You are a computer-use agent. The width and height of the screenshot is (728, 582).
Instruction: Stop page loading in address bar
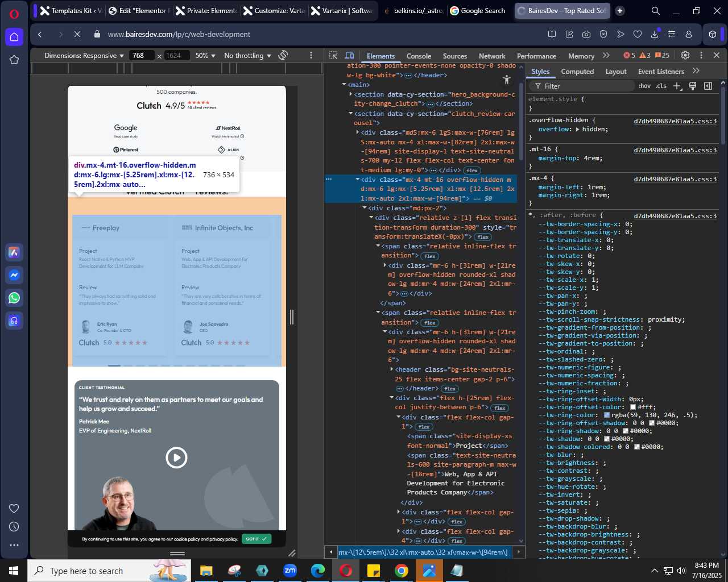point(77,34)
